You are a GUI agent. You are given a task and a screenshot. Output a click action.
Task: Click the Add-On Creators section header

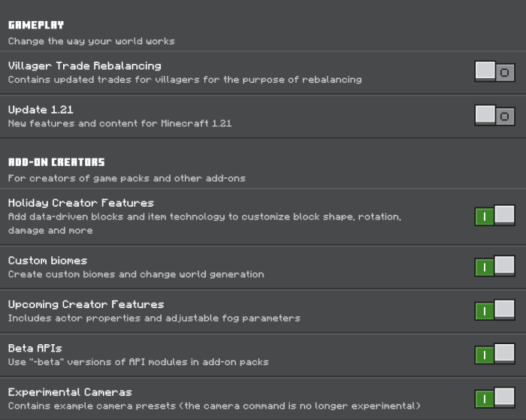(56, 162)
